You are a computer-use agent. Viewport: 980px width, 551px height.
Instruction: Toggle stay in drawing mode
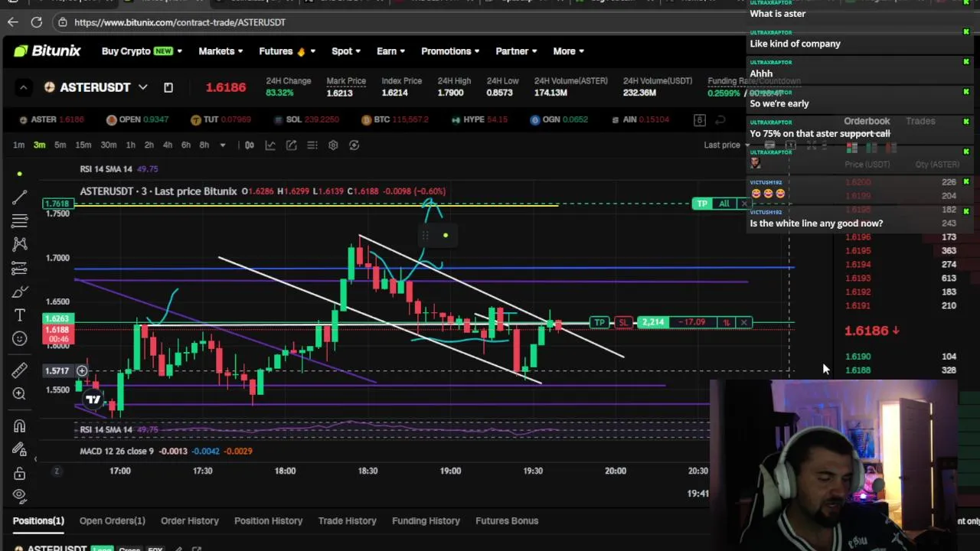tap(20, 449)
